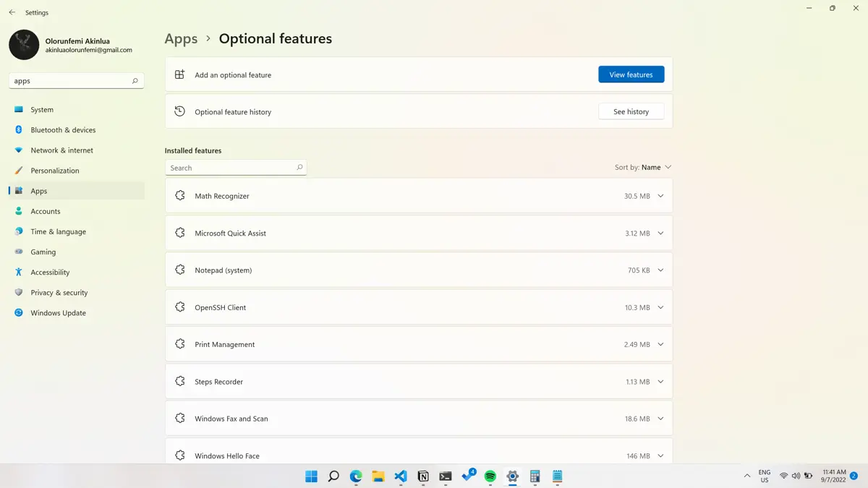Open Bluetooth & devices settings
The image size is (868, 488).
click(x=77, y=130)
